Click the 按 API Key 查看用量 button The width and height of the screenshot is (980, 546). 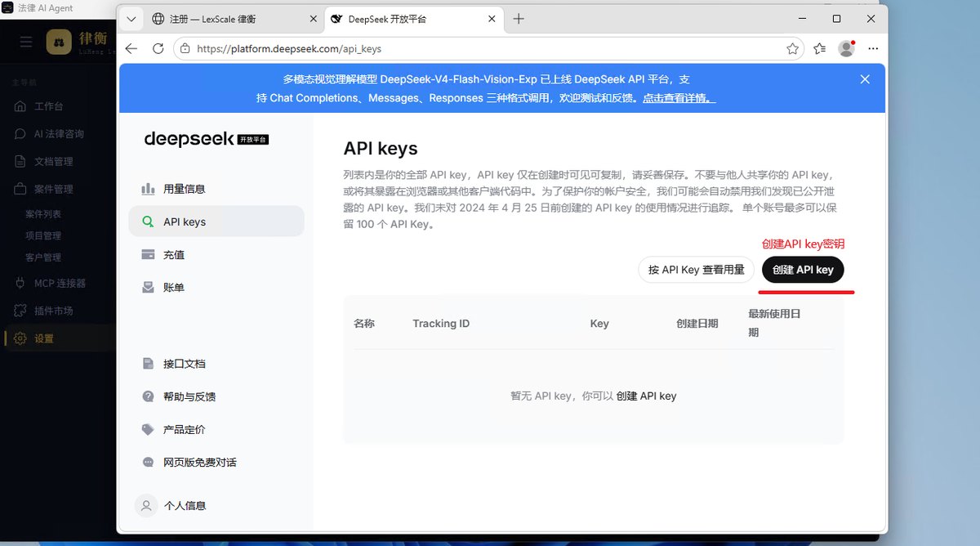click(697, 270)
